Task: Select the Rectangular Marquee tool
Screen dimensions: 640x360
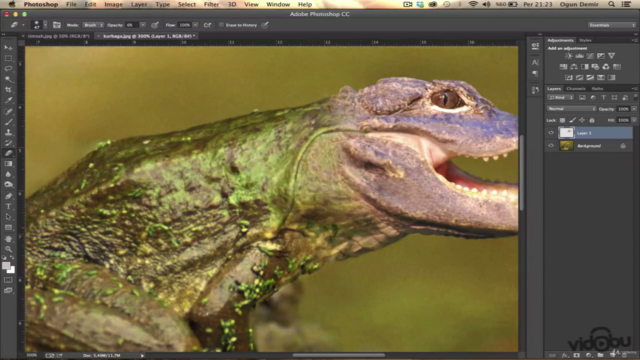Action: tap(8, 58)
